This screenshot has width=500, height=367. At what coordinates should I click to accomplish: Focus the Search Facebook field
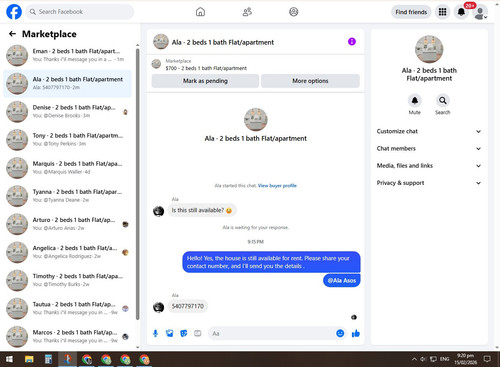(80, 12)
